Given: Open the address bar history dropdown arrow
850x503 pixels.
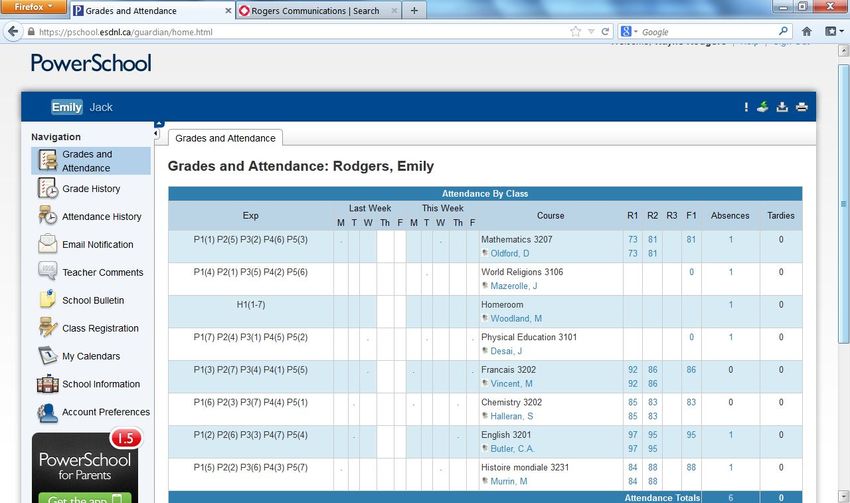Looking at the screenshot, I should (591, 31).
